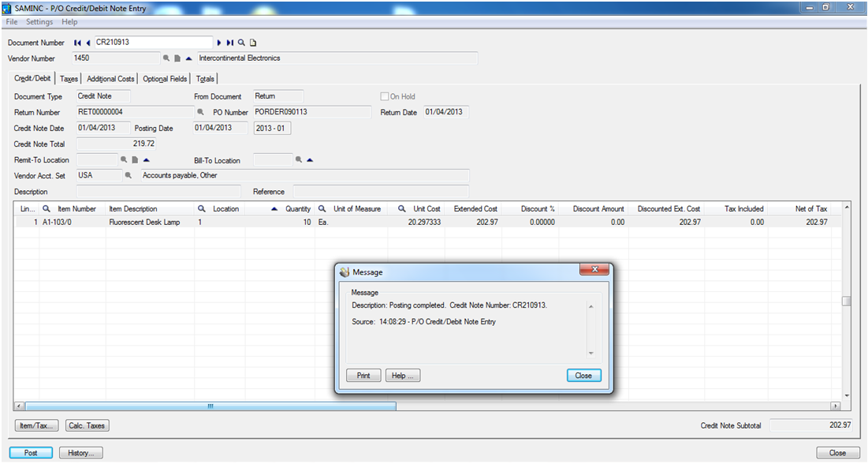The image size is (868, 464).
Task: Open the Settings menu
Action: (39, 22)
